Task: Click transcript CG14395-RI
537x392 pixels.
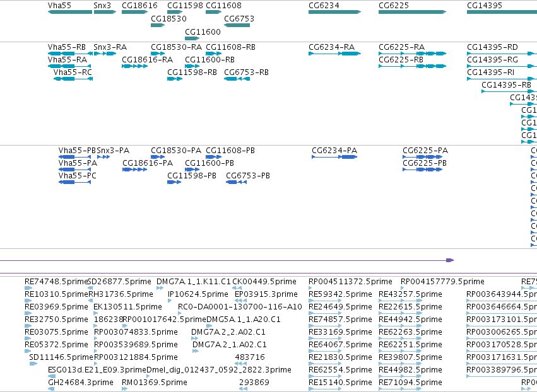Action: tap(491, 72)
